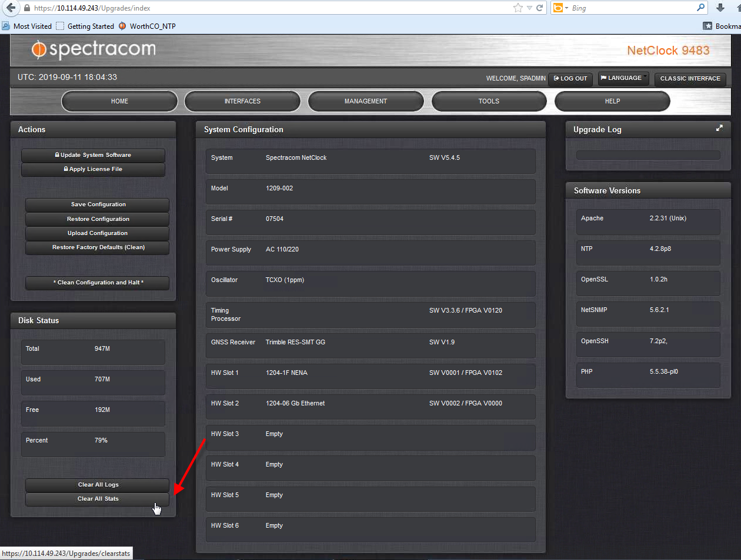Open the Getting Started bookmark
Image resolution: width=741 pixels, height=560 pixels.
[x=85, y=26]
